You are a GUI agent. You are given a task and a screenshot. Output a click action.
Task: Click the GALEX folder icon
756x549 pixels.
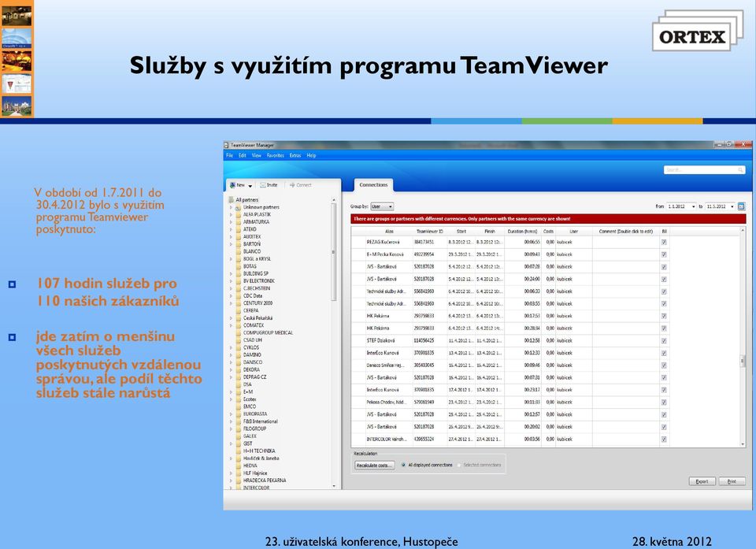click(238, 436)
